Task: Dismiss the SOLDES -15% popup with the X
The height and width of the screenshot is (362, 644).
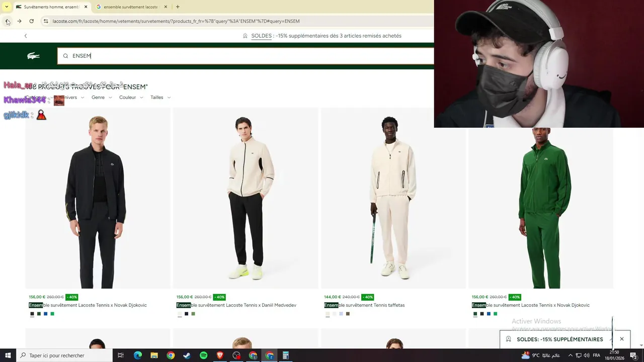Action: 622,339
